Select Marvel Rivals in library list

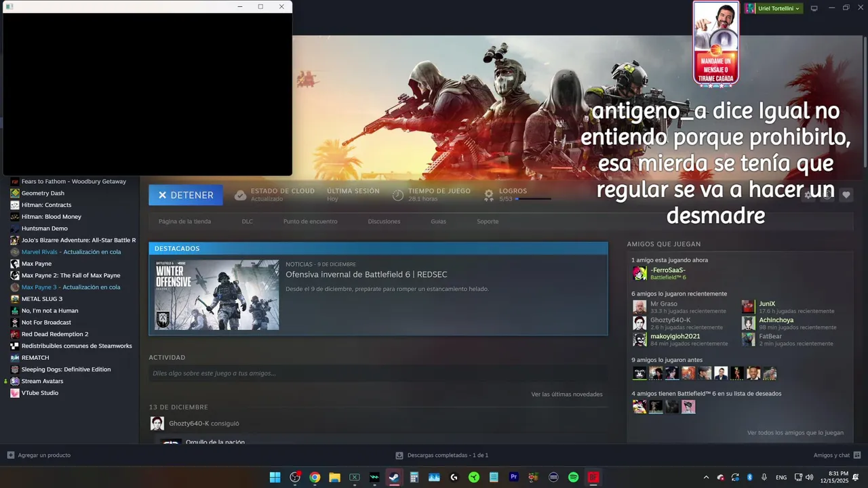coord(70,252)
